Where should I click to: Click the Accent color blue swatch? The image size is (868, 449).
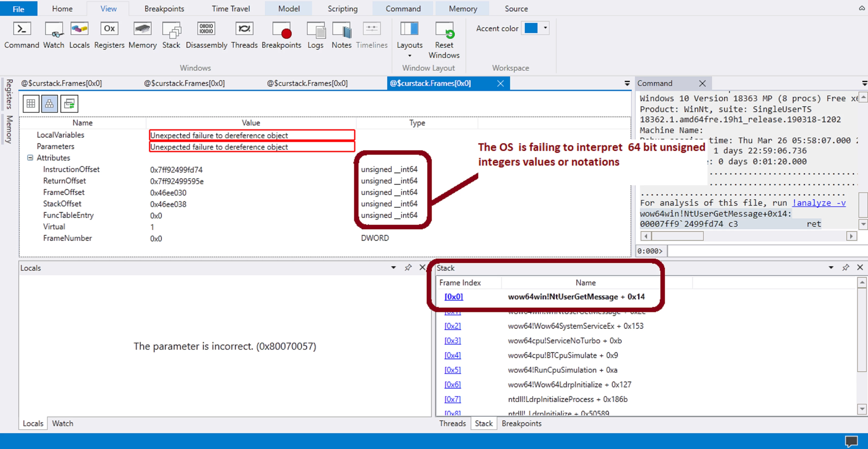point(531,28)
